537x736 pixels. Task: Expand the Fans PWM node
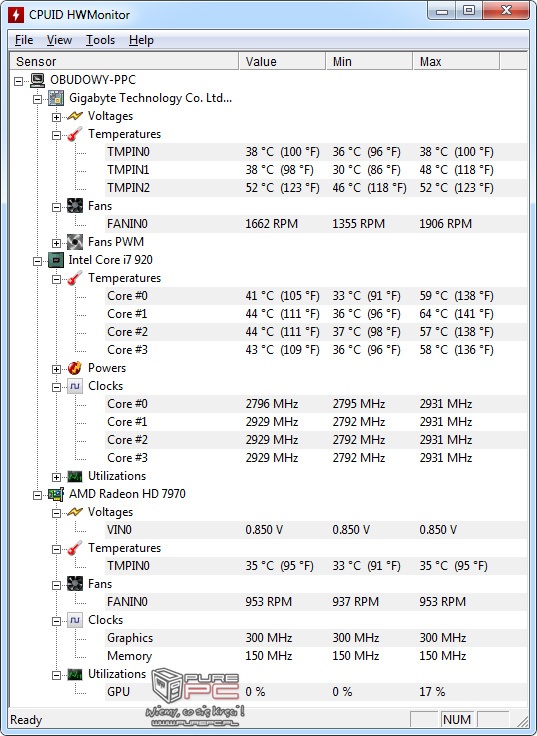pyautogui.click(x=56, y=243)
